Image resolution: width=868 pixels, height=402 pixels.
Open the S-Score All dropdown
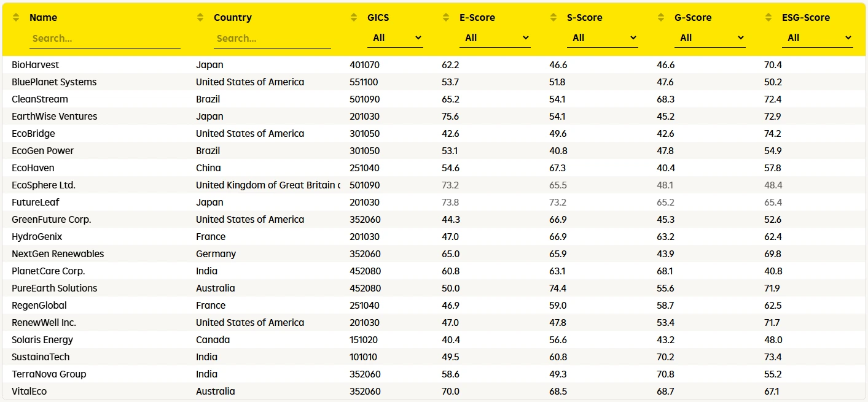click(x=602, y=38)
